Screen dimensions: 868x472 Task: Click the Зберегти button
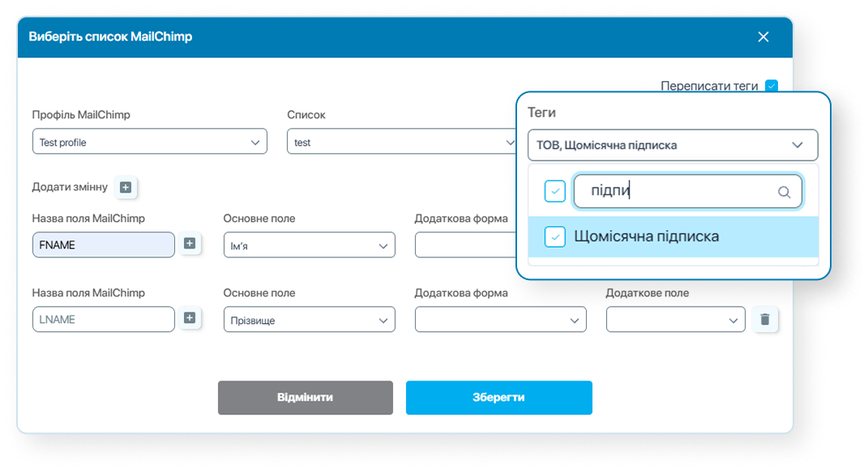[x=498, y=398]
